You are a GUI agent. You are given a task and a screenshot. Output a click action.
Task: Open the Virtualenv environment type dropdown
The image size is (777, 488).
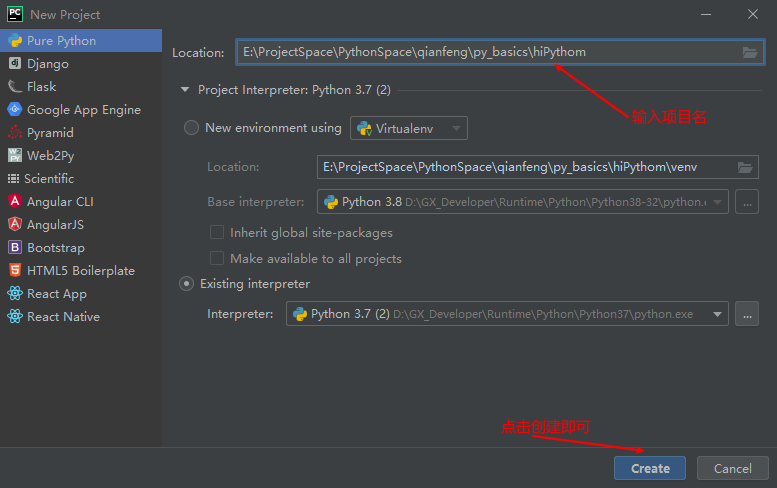click(409, 128)
